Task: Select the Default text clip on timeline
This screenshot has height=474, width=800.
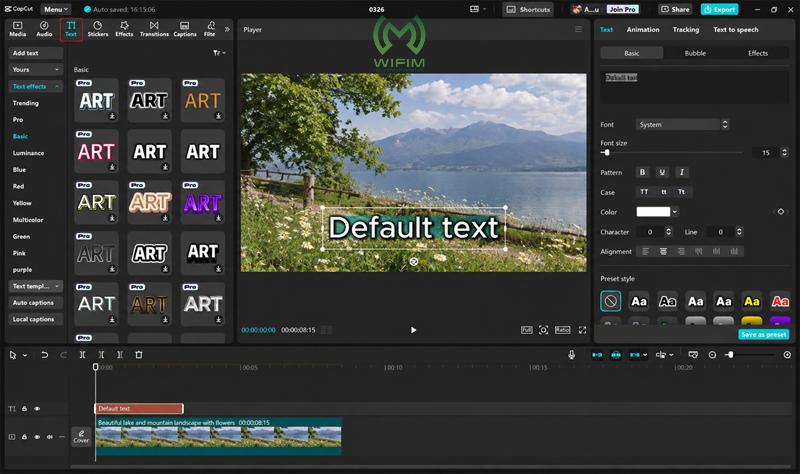Action: pyautogui.click(x=139, y=409)
